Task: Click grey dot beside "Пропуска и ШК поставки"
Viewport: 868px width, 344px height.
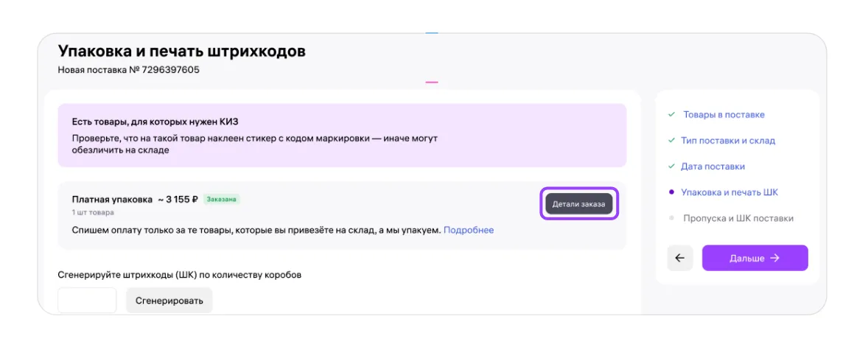Action: point(671,218)
